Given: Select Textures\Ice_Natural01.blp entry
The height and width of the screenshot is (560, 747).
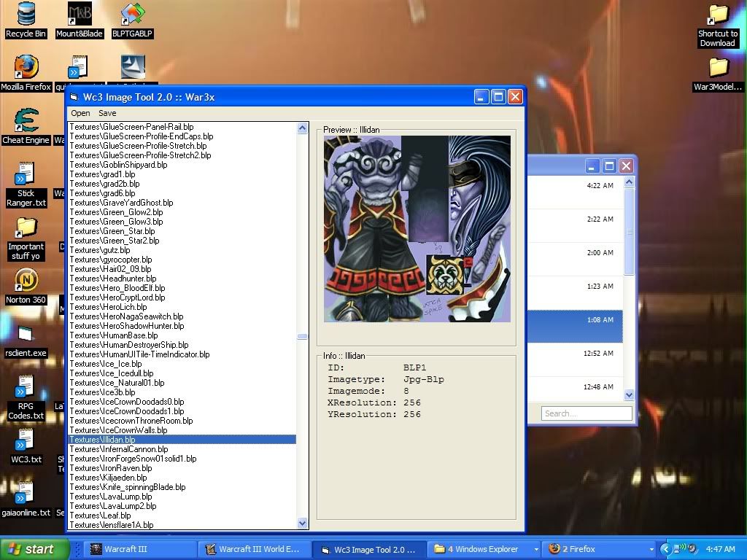Looking at the screenshot, I should pos(182,382).
